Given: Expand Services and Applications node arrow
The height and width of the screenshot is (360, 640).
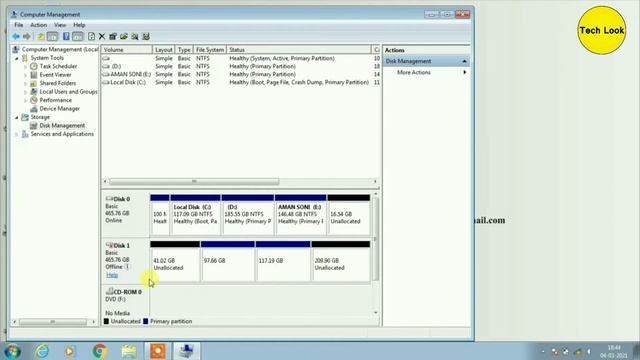Looking at the screenshot, I should tap(17, 134).
